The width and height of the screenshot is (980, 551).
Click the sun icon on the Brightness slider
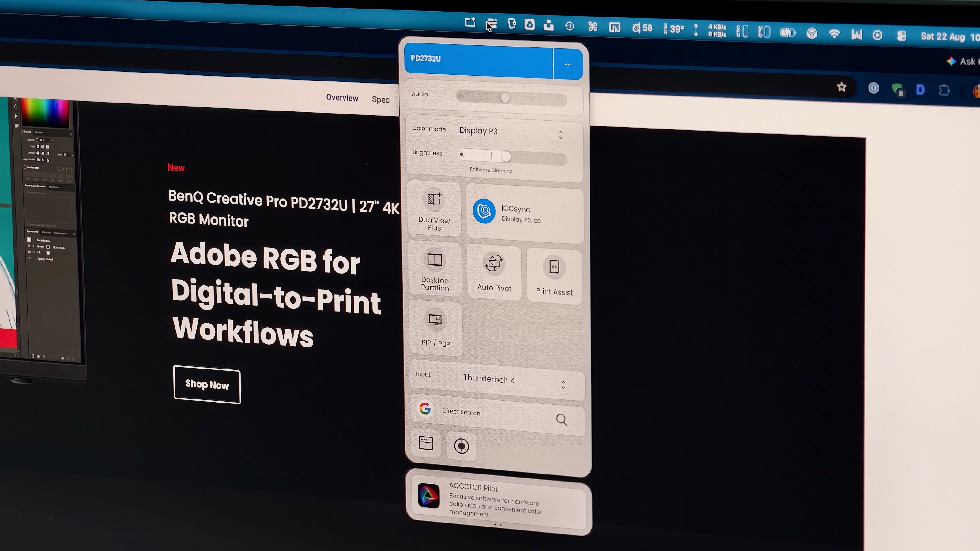click(x=462, y=154)
